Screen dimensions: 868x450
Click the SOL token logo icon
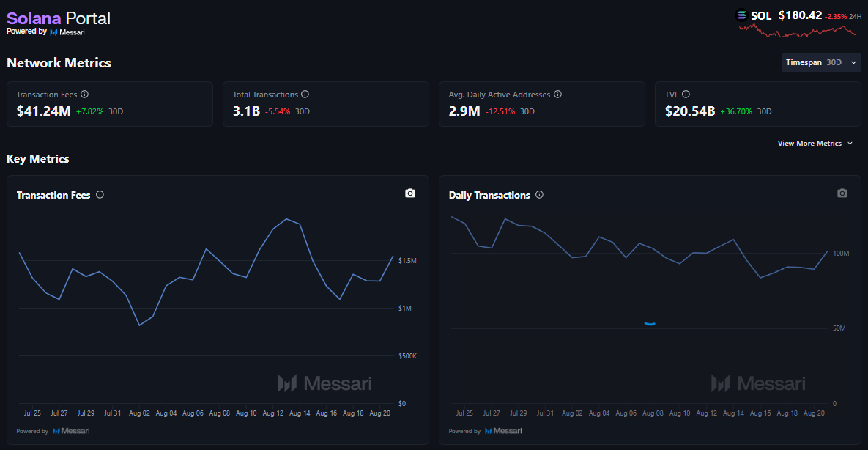pyautogui.click(x=741, y=15)
